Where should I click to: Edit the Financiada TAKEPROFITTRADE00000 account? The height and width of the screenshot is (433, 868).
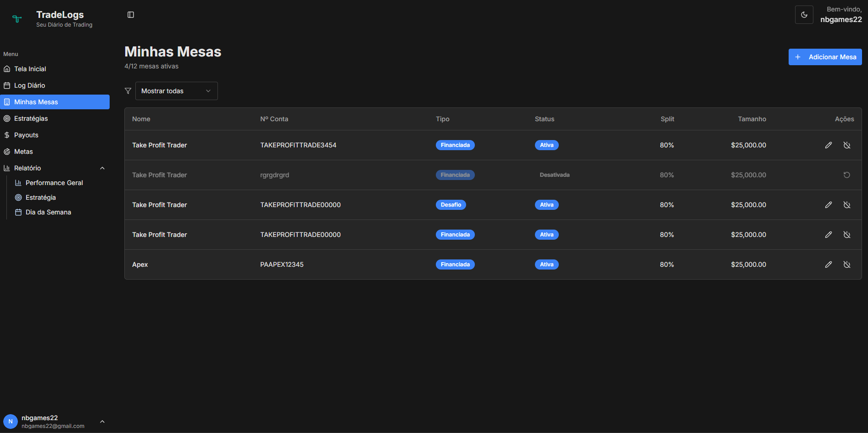tap(829, 235)
